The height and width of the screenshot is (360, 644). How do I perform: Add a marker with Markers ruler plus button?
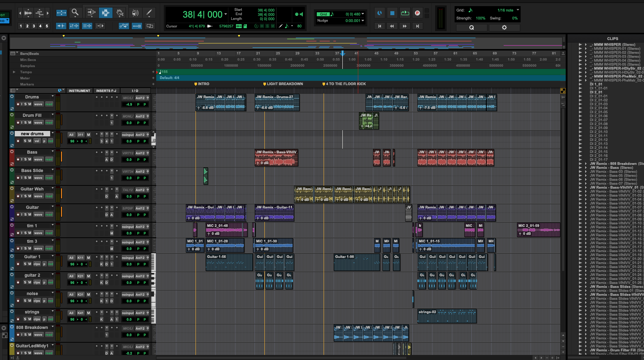tap(153, 84)
